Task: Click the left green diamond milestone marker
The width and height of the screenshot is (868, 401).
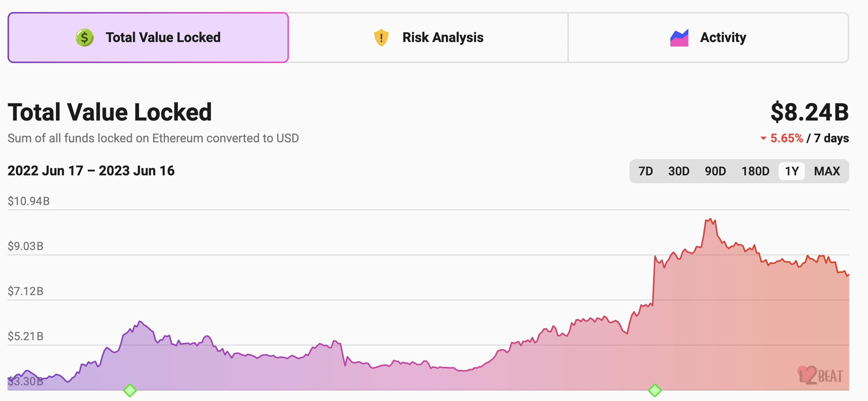Action: coord(130,390)
